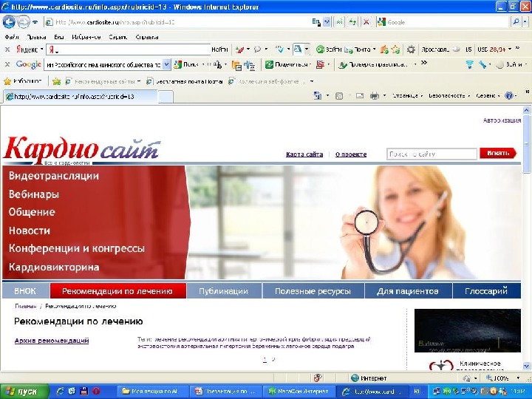Click the Print icon in command bar
The height and width of the screenshot is (399, 532).
[374, 96]
